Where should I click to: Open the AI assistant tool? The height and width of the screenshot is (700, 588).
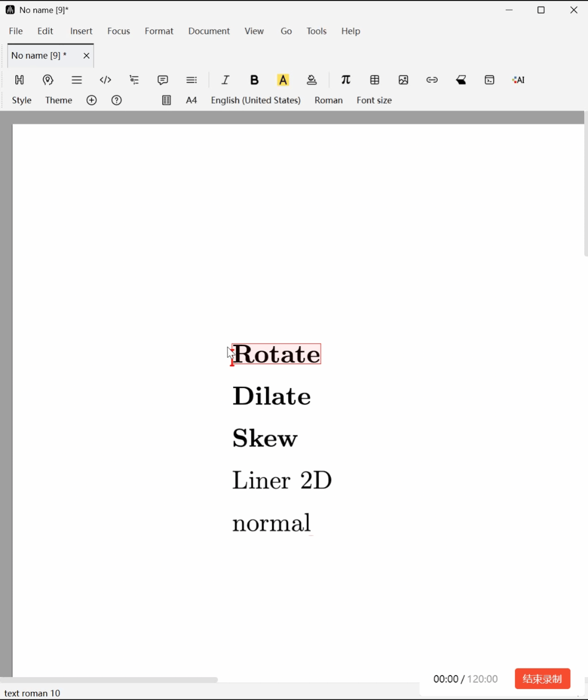tap(518, 80)
